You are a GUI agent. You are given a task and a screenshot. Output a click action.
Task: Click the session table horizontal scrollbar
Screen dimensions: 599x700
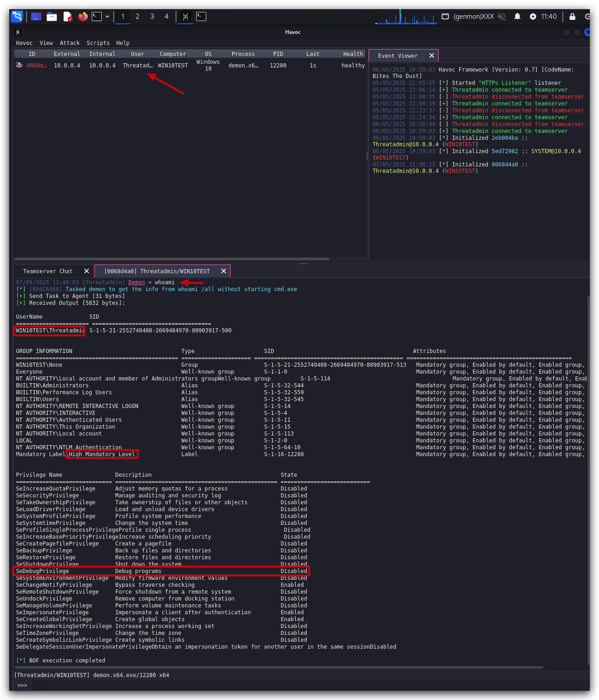172,259
